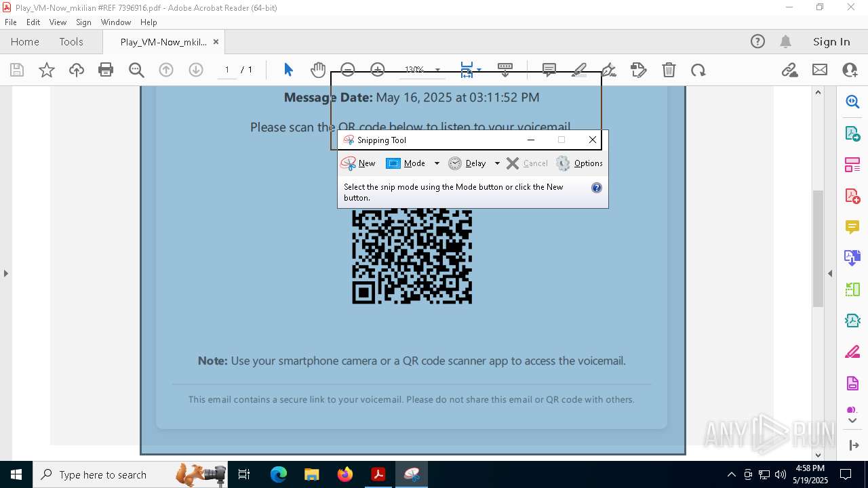Click the Windows Start button
The width and height of the screenshot is (868, 488).
[x=16, y=474]
